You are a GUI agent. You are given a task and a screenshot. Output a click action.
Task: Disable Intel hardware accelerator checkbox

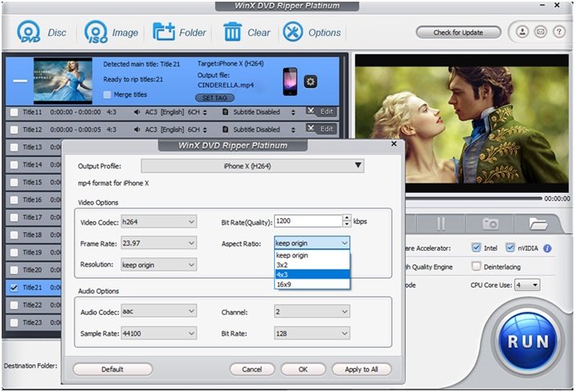[476, 248]
